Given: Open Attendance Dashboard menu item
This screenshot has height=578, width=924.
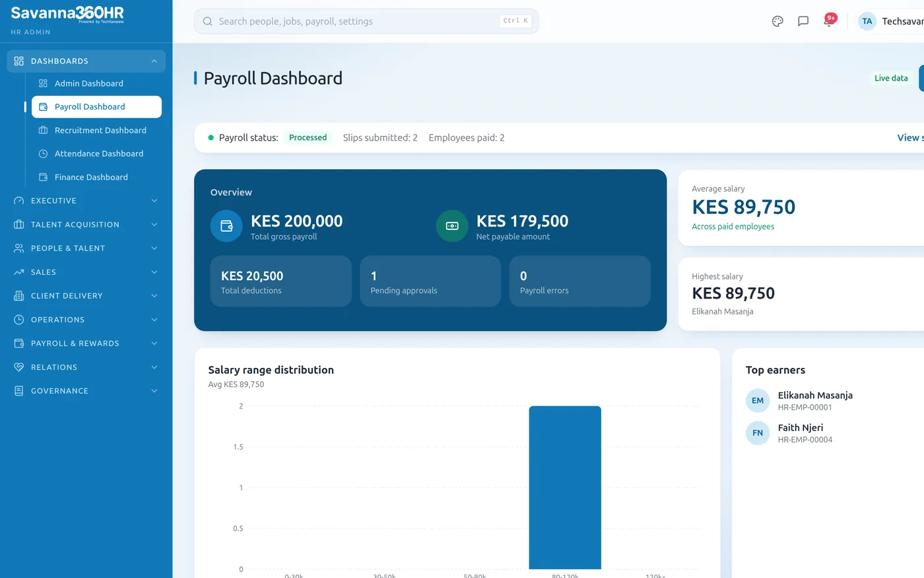Looking at the screenshot, I should 96,154.
